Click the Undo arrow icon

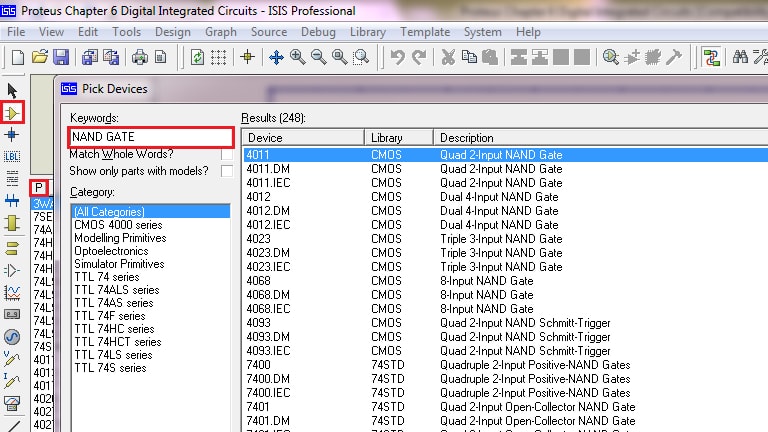(x=397, y=57)
